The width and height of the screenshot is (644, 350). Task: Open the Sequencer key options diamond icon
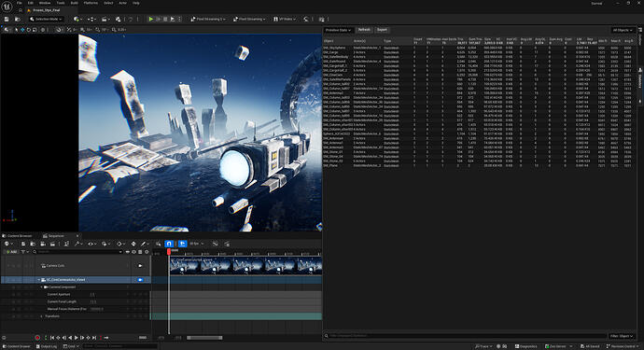pos(119,244)
